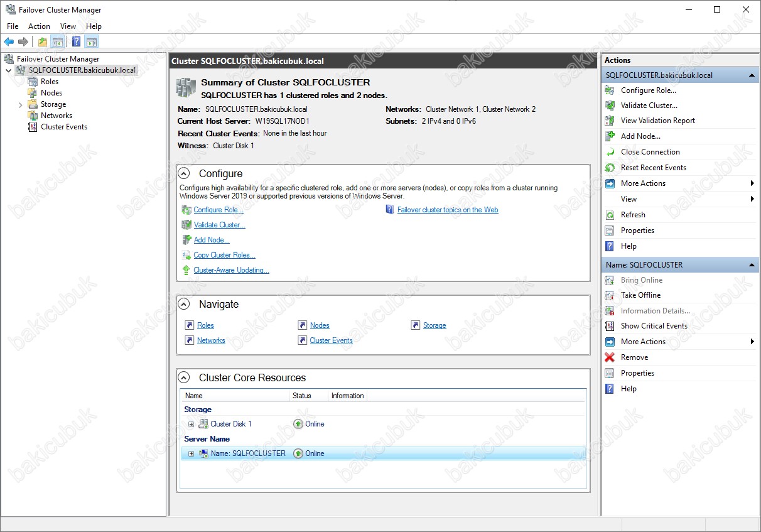Click View Validation Report in Actions
The height and width of the screenshot is (532, 761).
point(657,121)
